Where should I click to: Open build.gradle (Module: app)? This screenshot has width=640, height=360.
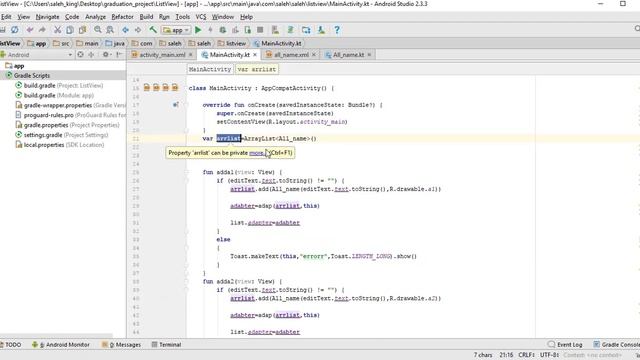point(55,95)
